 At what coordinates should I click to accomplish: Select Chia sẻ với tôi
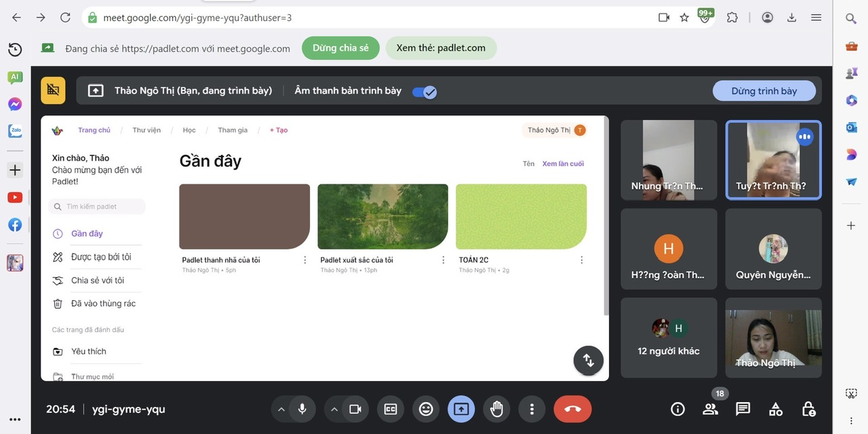(x=96, y=280)
